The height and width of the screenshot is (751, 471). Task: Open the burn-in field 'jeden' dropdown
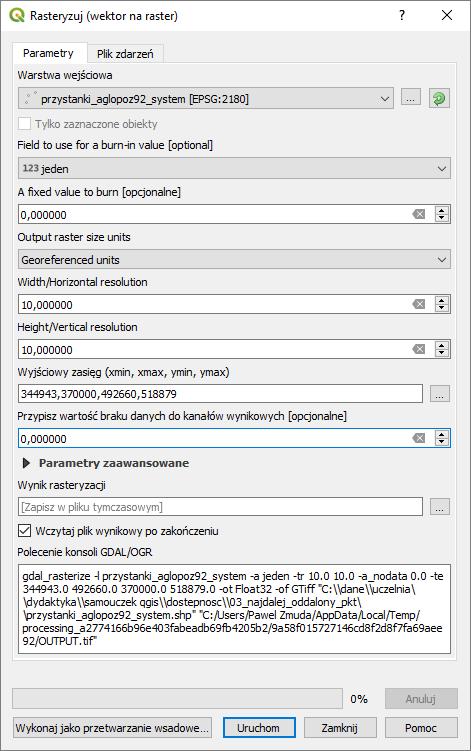point(234,169)
